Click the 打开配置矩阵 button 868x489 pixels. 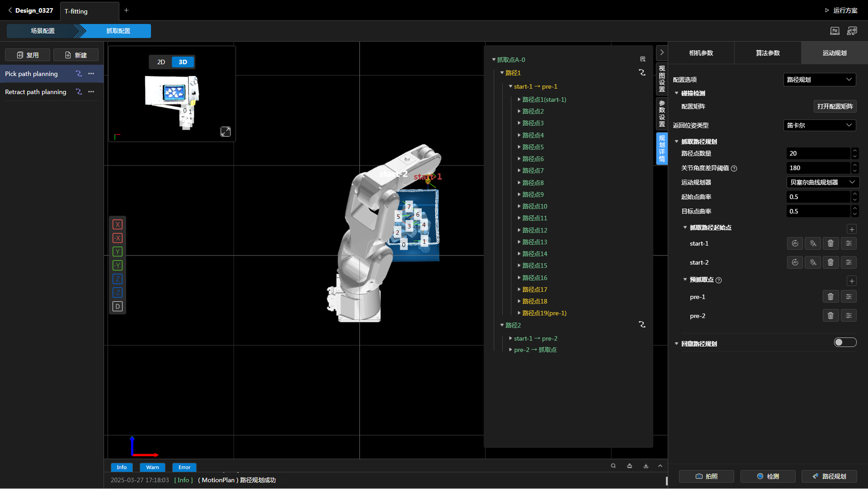835,106
